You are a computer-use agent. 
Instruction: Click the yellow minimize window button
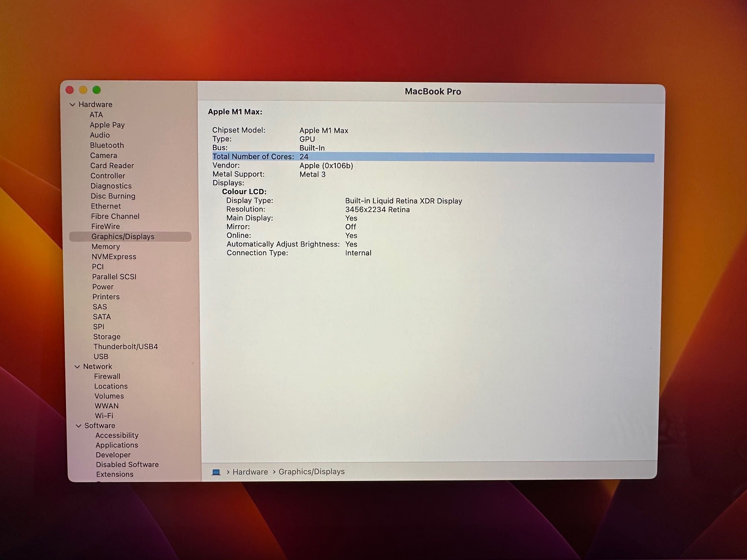(83, 90)
